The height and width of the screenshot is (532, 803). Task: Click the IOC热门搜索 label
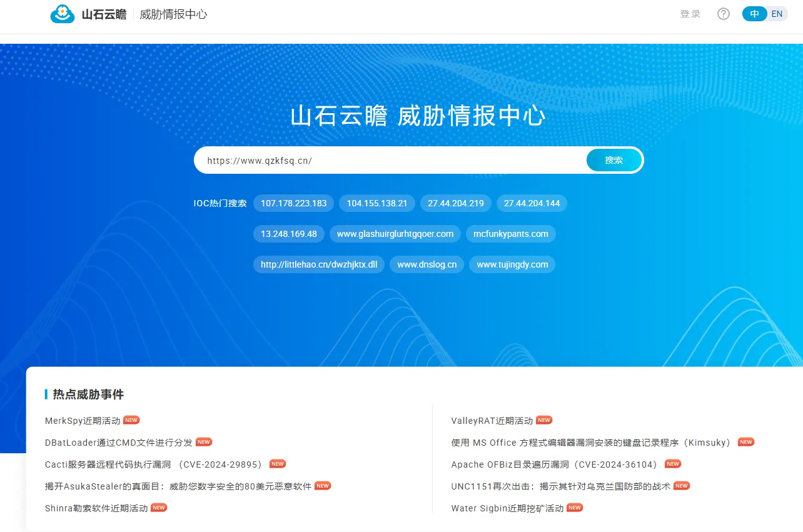coord(220,203)
